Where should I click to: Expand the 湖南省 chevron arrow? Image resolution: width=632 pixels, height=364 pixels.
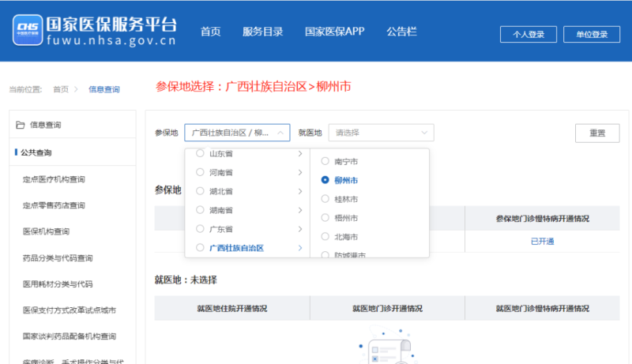[300, 210]
